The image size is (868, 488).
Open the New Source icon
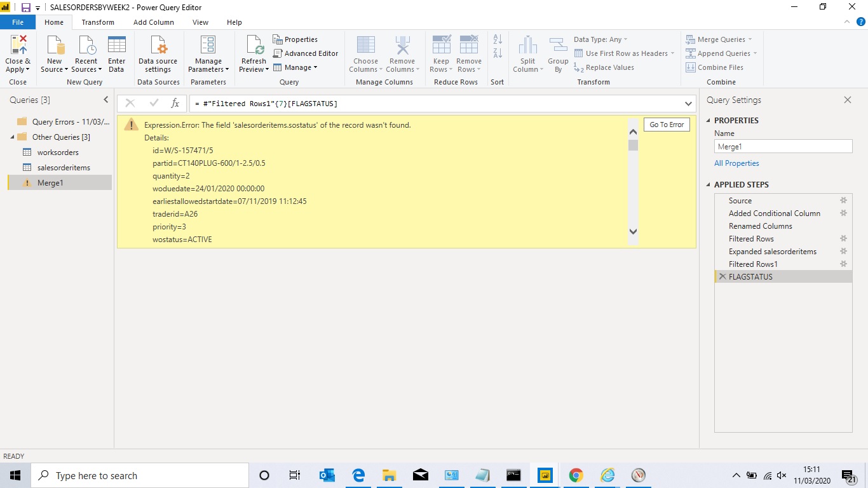click(56, 46)
